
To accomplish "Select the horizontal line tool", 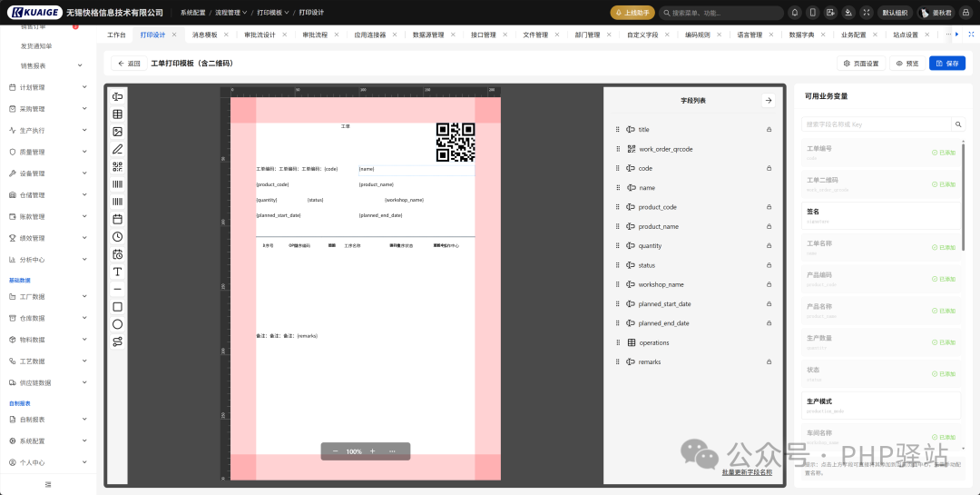I will (117, 289).
